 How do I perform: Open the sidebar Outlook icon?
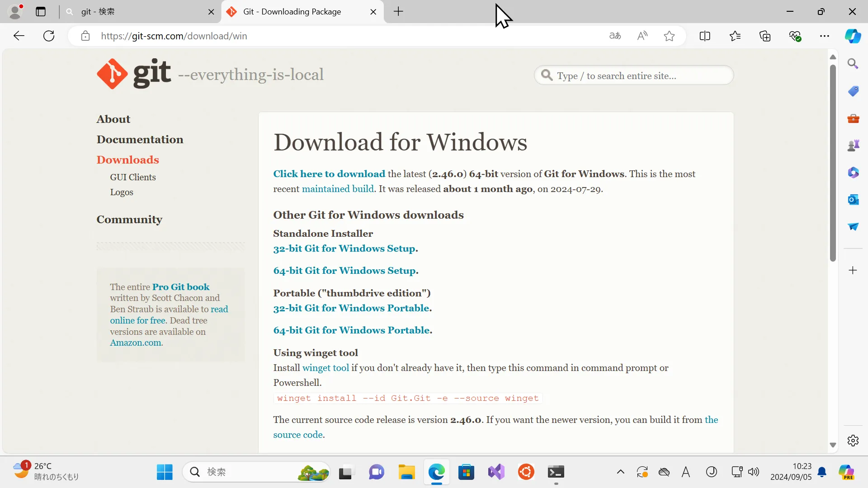pos(853,200)
